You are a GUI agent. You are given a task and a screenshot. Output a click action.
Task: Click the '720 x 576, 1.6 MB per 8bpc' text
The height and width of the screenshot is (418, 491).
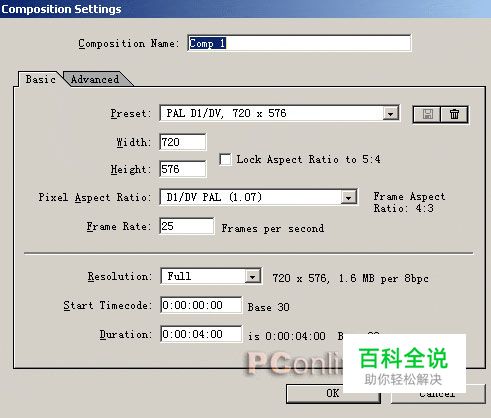coord(350,278)
